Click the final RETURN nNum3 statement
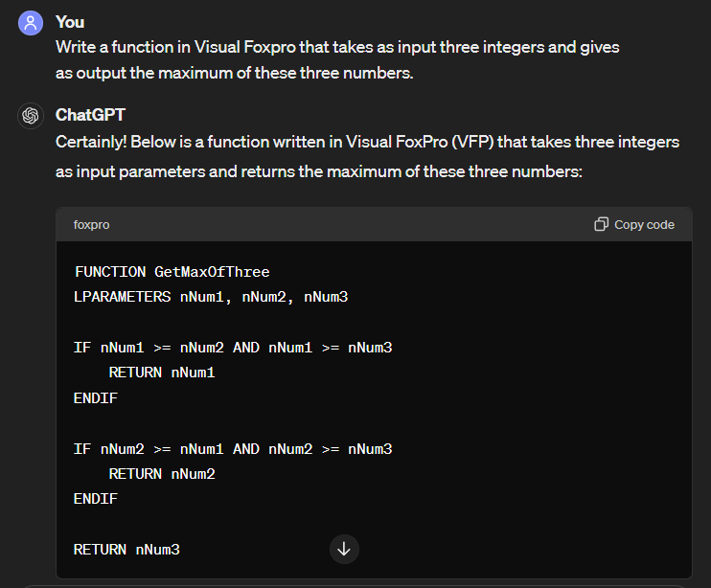The image size is (711, 588). pyautogui.click(x=126, y=550)
